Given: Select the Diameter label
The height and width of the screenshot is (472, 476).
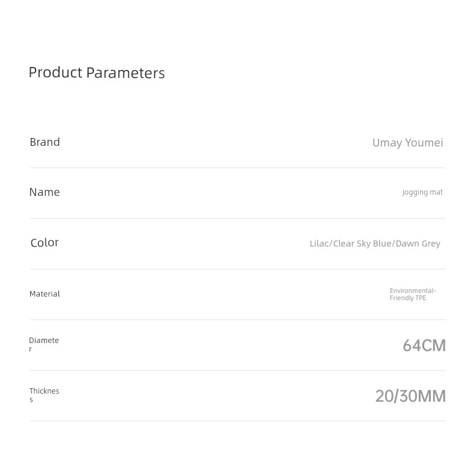Looking at the screenshot, I should tap(44, 344).
